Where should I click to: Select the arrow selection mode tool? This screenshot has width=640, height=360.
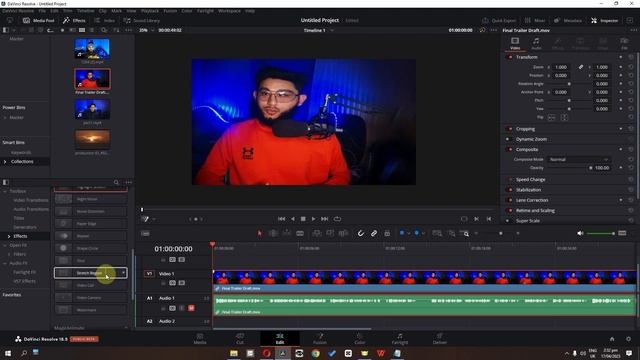(x=260, y=233)
